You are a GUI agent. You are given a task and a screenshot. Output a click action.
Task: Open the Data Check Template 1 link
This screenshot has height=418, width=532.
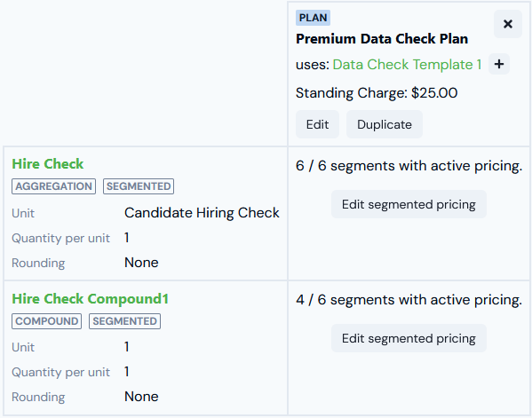pyautogui.click(x=407, y=65)
